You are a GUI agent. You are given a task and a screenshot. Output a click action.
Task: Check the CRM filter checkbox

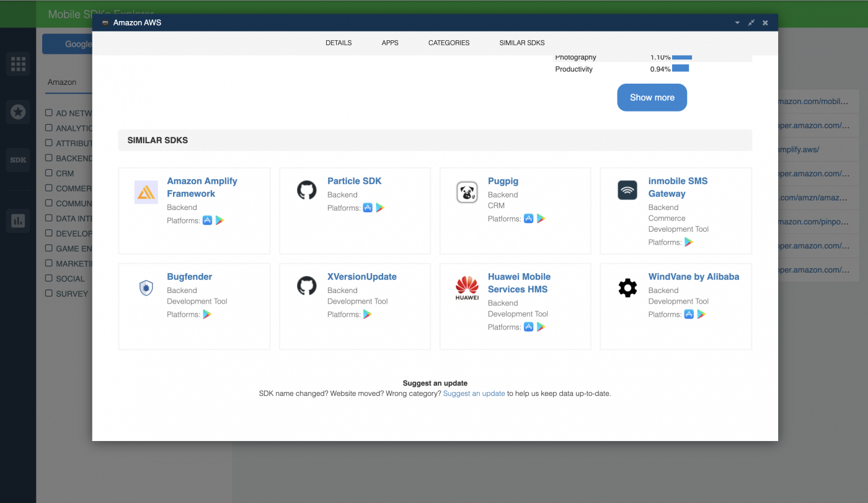tap(48, 173)
